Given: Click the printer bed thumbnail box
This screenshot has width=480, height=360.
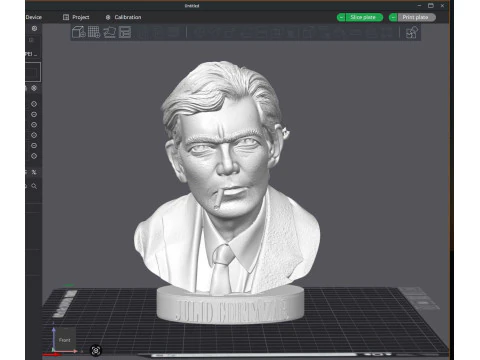Looking at the screenshot, I should (x=33, y=72).
